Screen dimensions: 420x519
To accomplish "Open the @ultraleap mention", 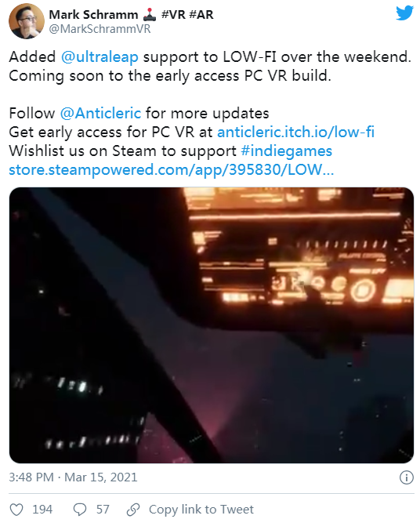I will click(x=100, y=57).
